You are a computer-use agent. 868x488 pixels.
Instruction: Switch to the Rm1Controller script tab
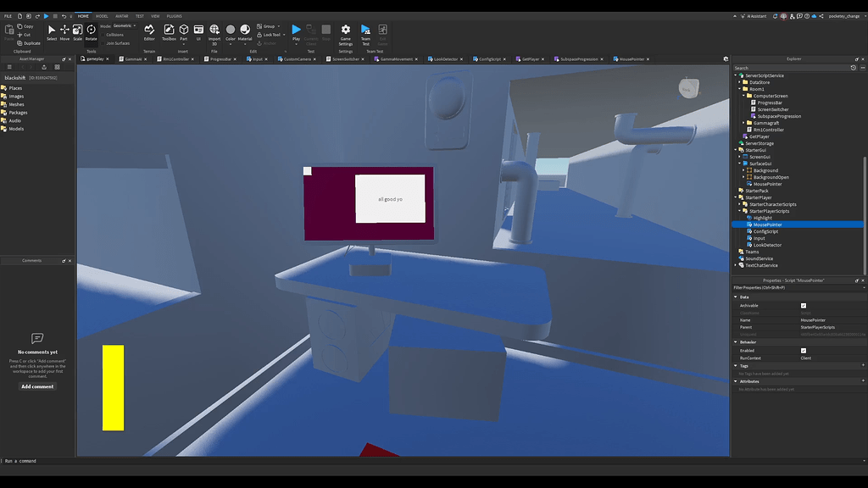pyautogui.click(x=175, y=58)
